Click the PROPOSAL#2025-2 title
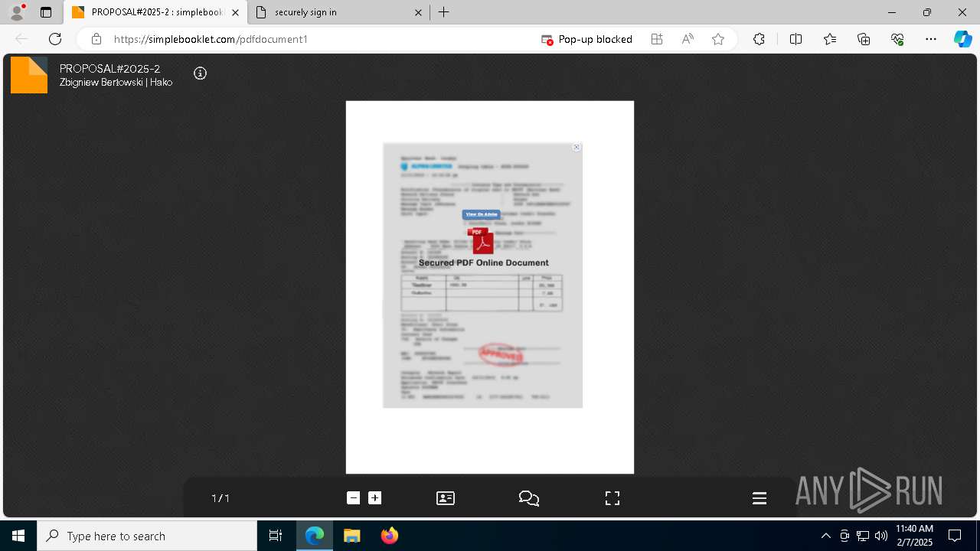 (x=109, y=69)
